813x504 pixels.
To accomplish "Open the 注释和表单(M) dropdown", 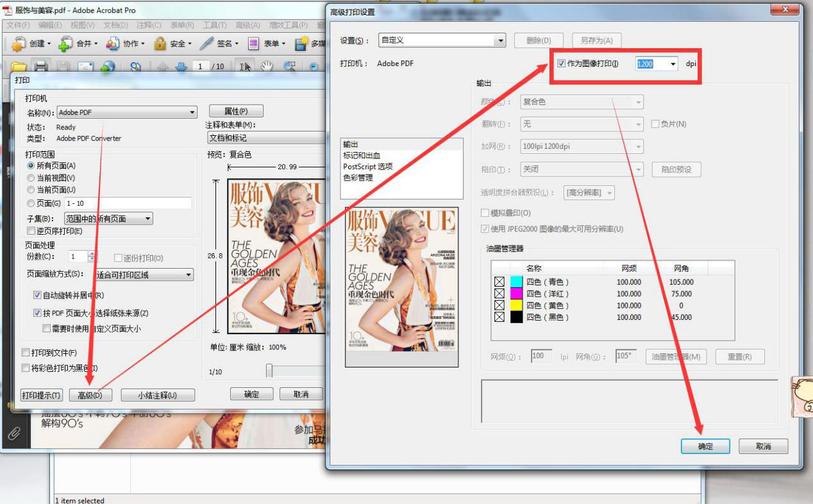I will [266, 138].
